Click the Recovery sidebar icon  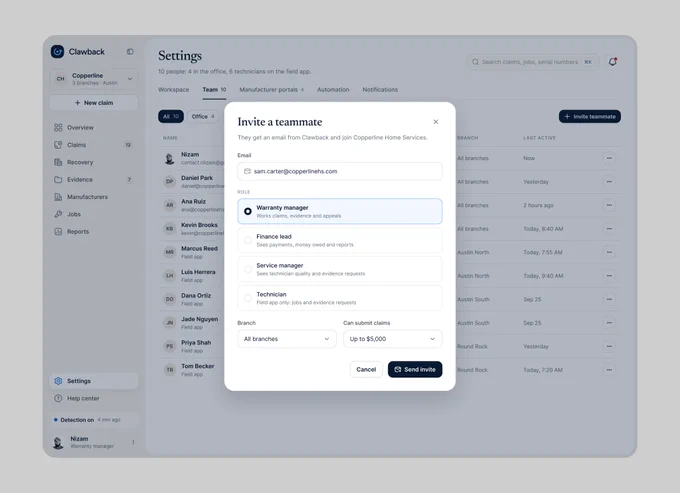tap(58, 162)
